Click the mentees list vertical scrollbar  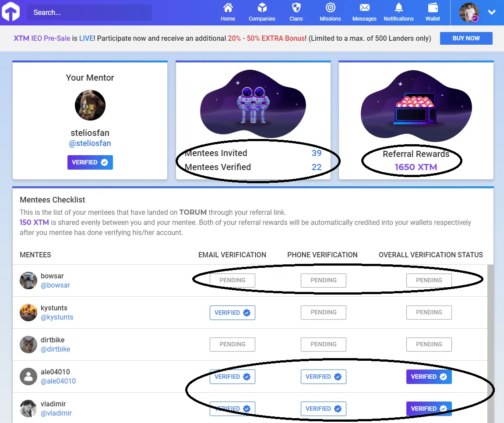(490, 344)
